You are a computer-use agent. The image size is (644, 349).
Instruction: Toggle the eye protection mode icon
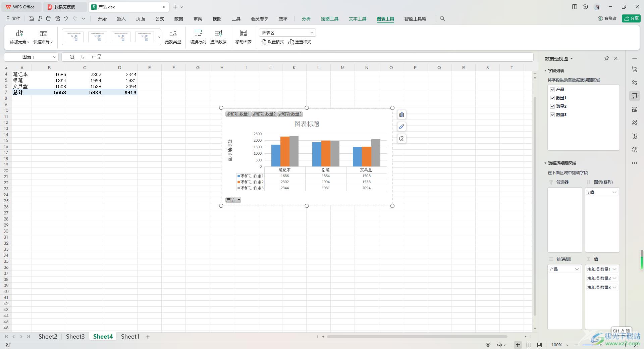tap(488, 345)
